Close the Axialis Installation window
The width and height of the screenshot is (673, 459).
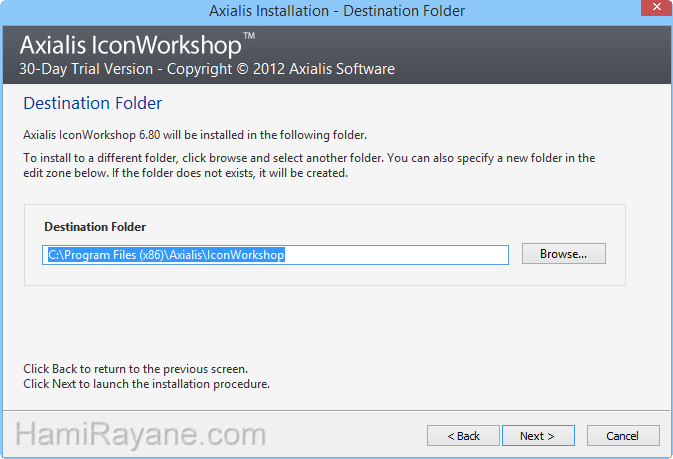[656, 8]
